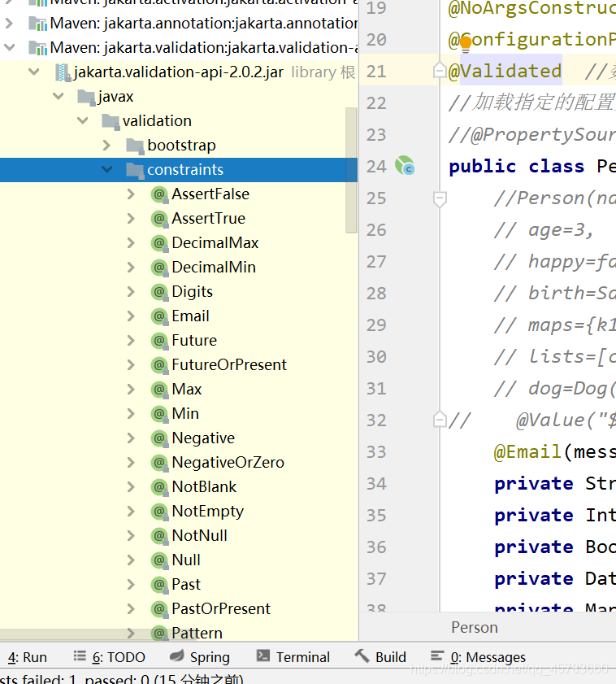Toggle code folding marker on line 21

440,70
